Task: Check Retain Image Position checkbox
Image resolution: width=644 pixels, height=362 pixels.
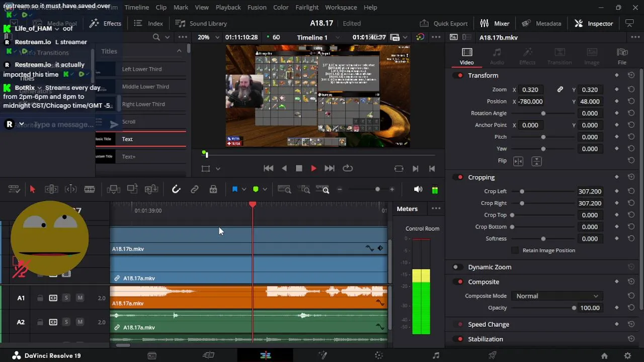Action: point(515,250)
